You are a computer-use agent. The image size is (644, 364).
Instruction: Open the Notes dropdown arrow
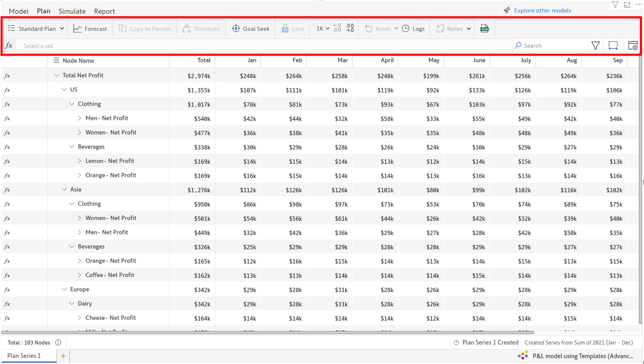coord(469,28)
